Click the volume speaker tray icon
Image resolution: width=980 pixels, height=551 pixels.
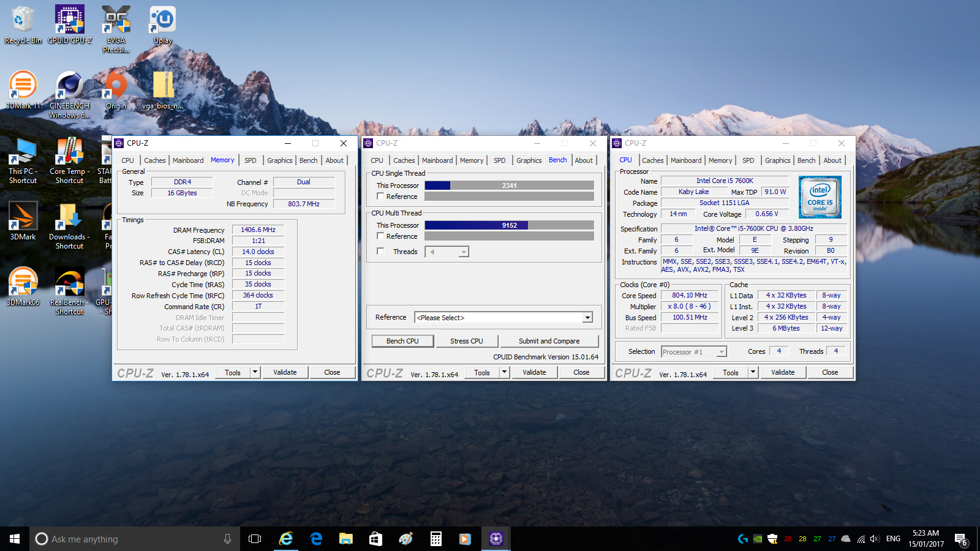[875, 539]
